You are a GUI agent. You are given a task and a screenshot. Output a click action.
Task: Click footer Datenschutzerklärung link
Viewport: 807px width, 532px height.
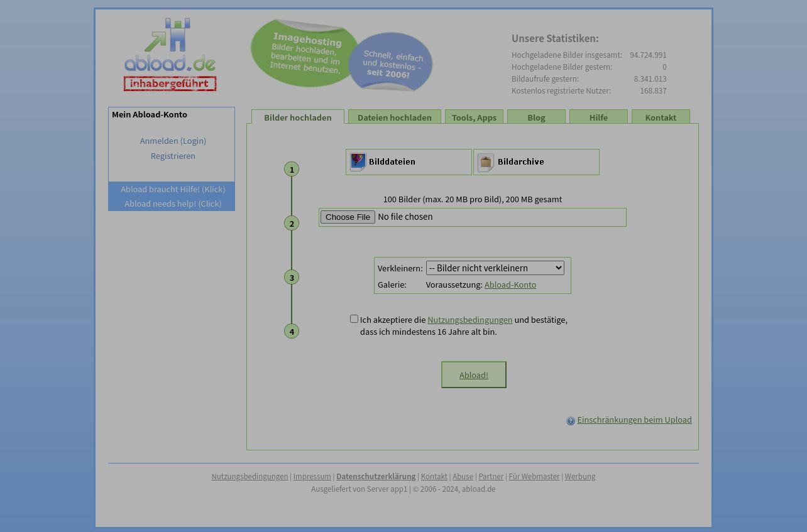pos(376,477)
